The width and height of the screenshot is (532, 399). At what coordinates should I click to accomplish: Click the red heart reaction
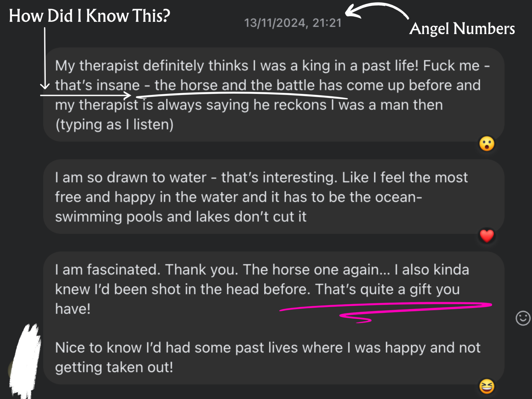pos(487,236)
